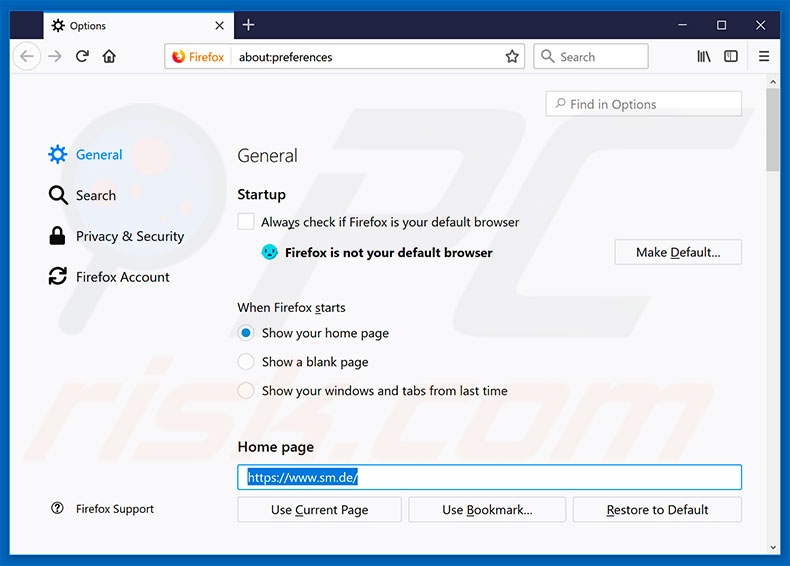Viewport: 790px width, 566px height.
Task: Click the toolbar Search box
Action: tap(591, 56)
